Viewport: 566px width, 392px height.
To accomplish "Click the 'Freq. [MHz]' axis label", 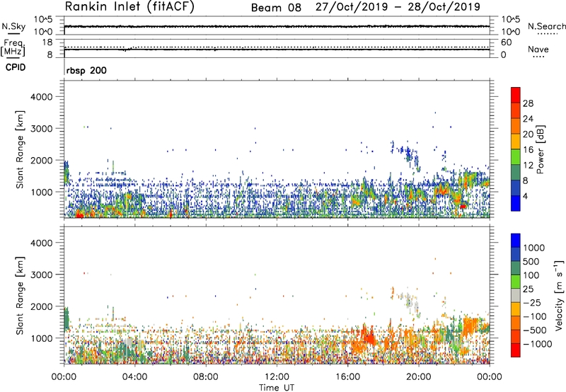I will tap(13, 48).
